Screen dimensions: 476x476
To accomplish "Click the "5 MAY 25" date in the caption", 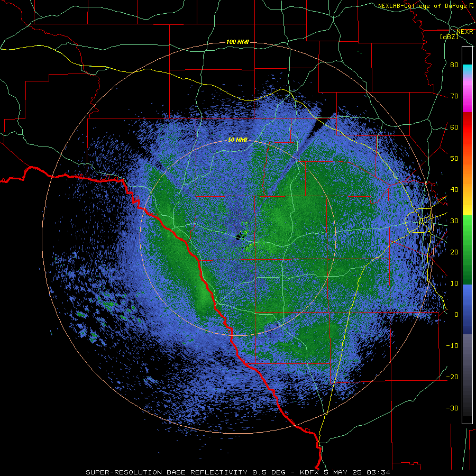I will click(x=343, y=472).
